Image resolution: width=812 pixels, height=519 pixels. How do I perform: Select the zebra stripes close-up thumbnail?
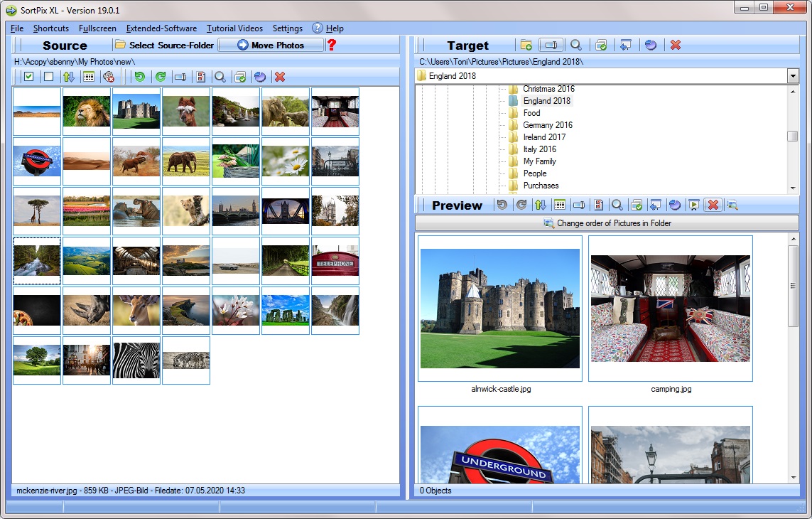pos(136,360)
